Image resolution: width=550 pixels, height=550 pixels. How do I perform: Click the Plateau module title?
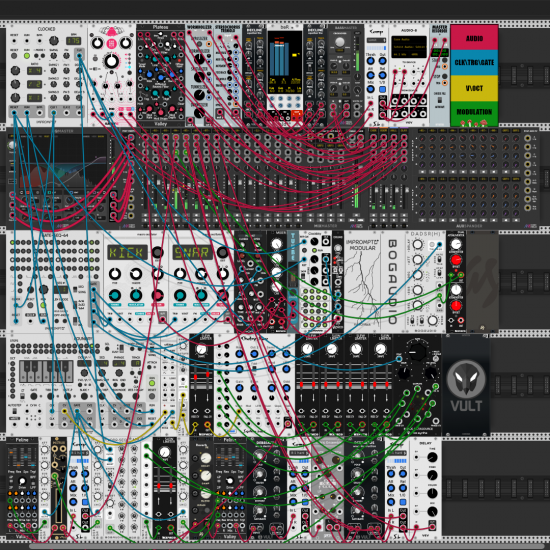160,27
